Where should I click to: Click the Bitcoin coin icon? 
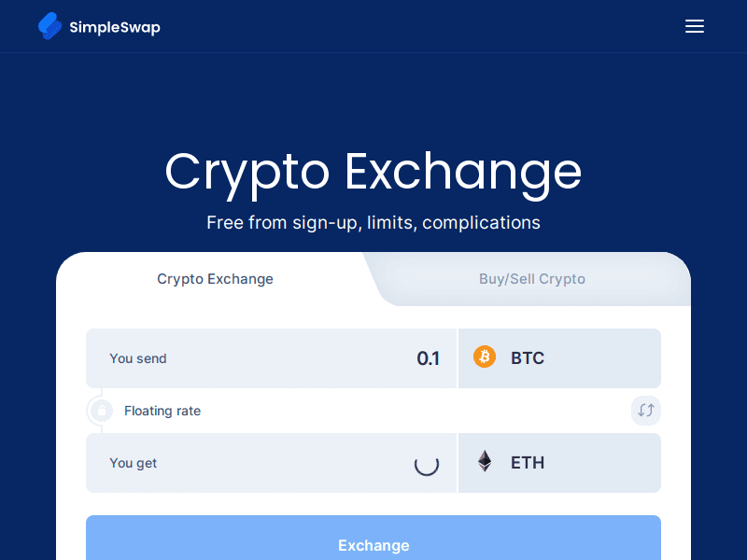pyautogui.click(x=485, y=357)
